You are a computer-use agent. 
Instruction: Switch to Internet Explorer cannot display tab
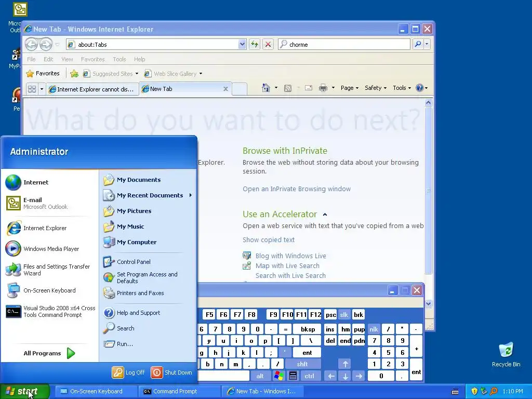tap(92, 89)
